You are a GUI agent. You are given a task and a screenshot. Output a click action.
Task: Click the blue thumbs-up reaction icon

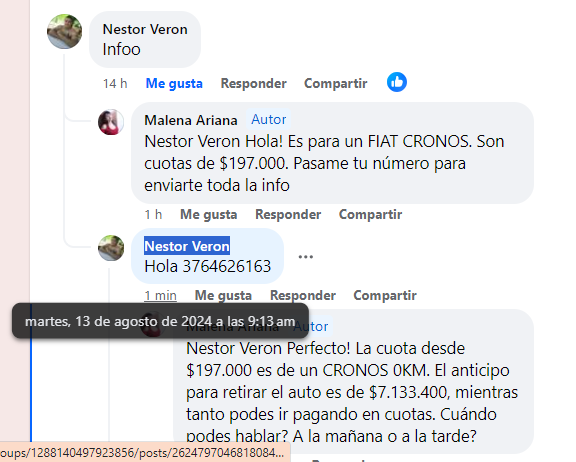pos(397,82)
